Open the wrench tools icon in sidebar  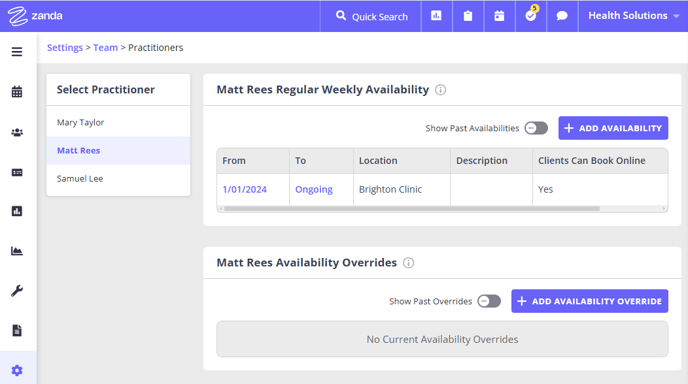(x=17, y=291)
